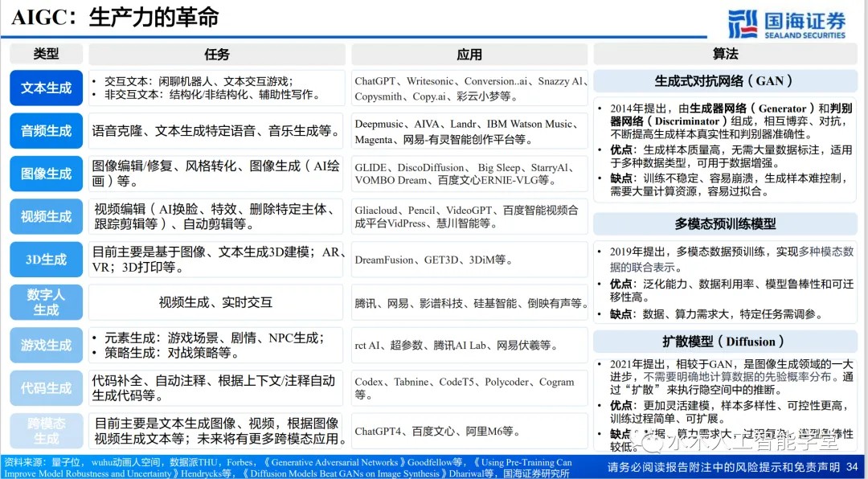Click the '音频生成' type box
The image size is (868, 479).
[46, 131]
